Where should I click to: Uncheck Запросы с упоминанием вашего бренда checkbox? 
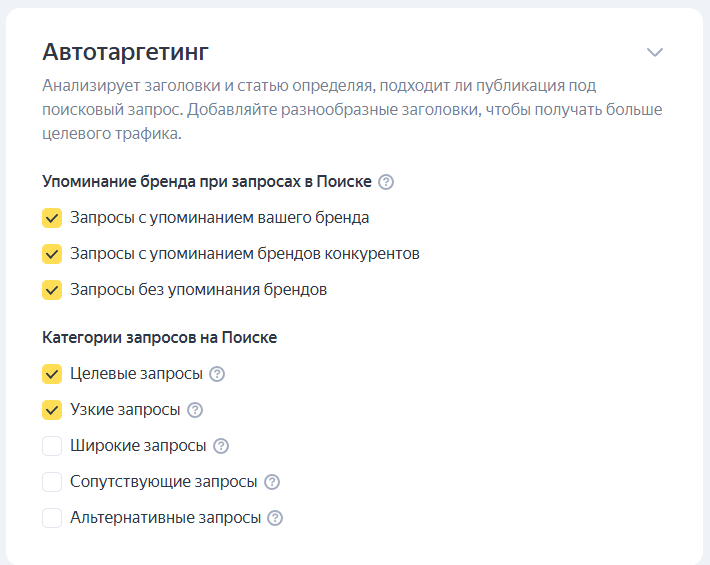coord(52,218)
